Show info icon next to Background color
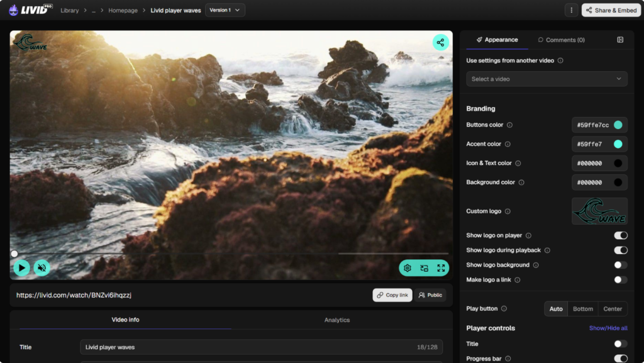This screenshot has height=363, width=644. (521, 182)
